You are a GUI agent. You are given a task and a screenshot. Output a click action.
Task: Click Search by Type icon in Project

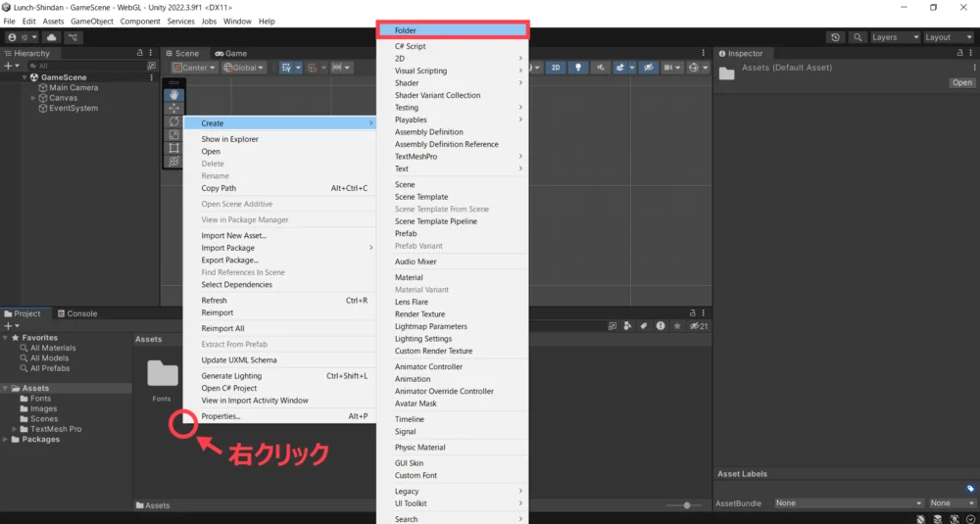(627, 326)
